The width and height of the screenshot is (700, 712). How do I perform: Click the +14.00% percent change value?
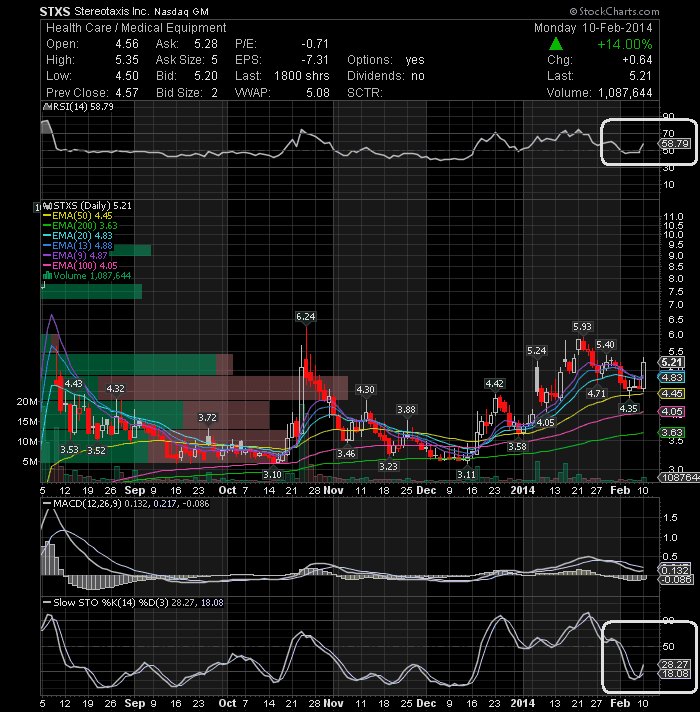point(625,44)
